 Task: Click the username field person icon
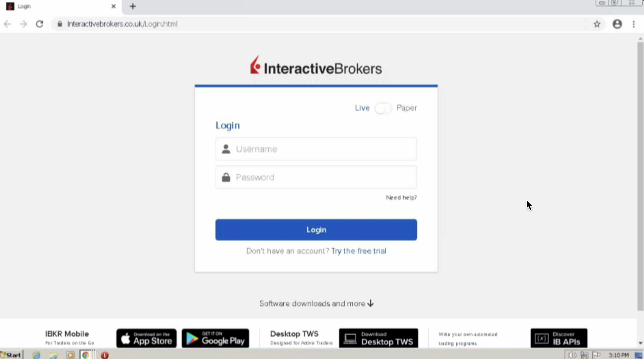[226, 149]
